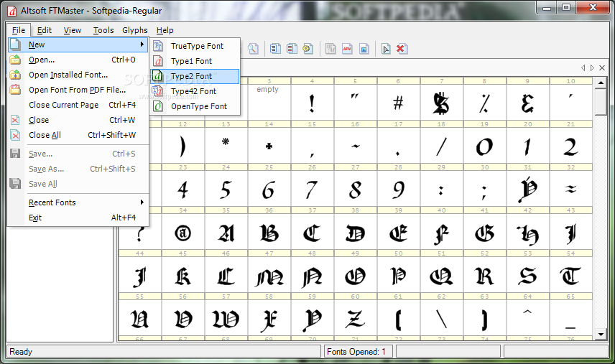The image size is (615, 364).
Task: Open the Edit menu
Action: (x=45, y=30)
